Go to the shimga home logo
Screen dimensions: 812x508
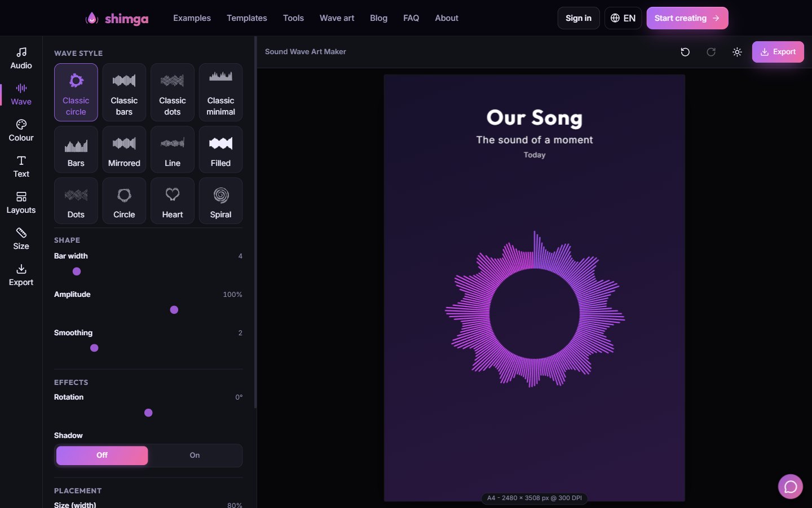pos(117,19)
